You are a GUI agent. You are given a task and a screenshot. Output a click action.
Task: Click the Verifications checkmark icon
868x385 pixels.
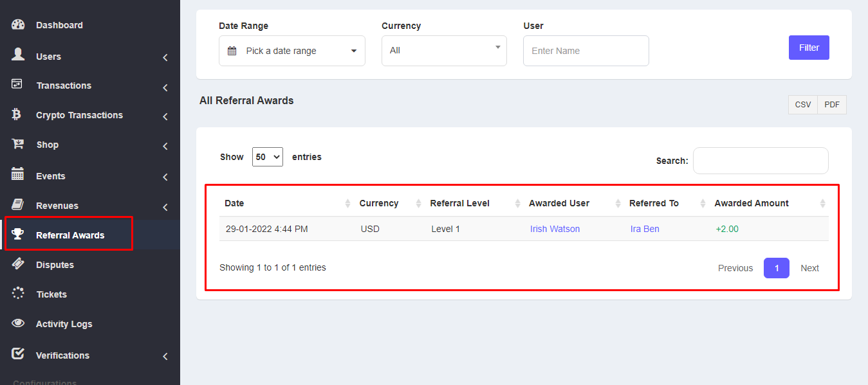click(18, 354)
